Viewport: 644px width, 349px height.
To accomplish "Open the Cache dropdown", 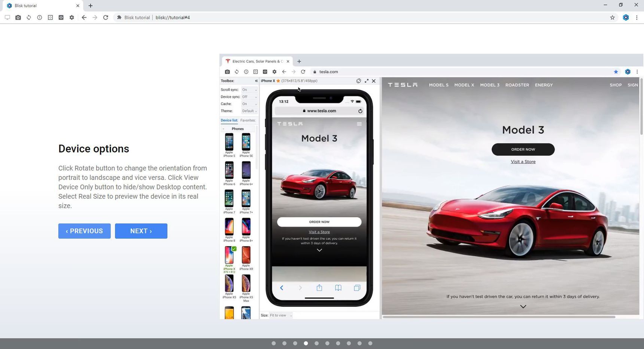I will (x=249, y=104).
